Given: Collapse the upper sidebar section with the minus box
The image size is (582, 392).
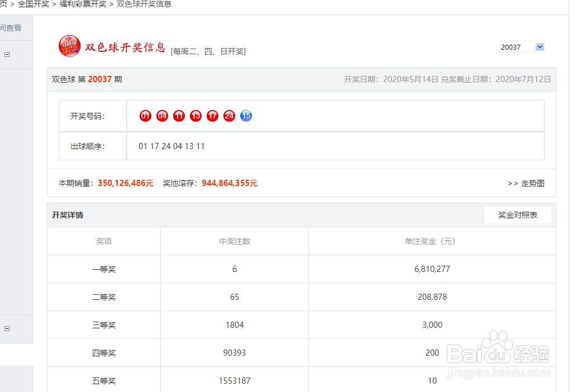Looking at the screenshot, I should (x=6, y=54).
